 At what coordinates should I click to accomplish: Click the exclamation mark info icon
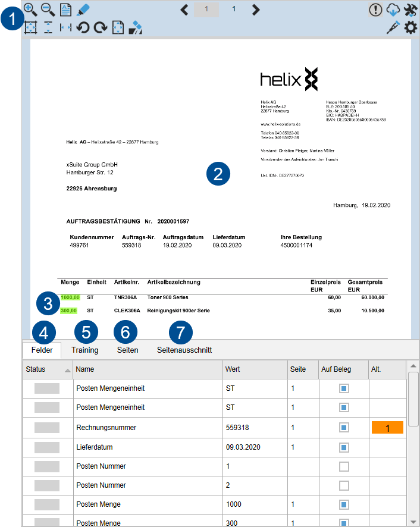click(x=375, y=10)
